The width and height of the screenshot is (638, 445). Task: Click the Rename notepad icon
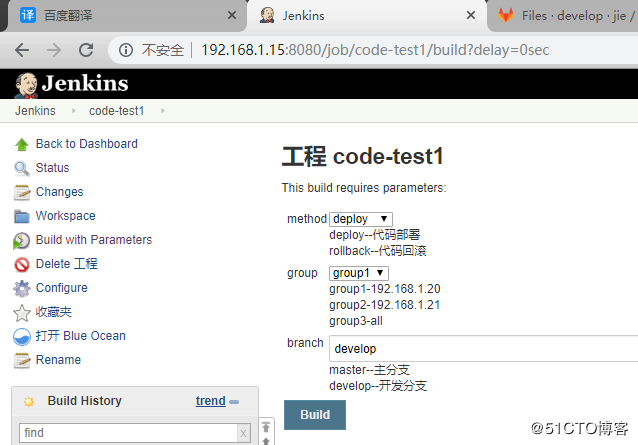(22, 360)
